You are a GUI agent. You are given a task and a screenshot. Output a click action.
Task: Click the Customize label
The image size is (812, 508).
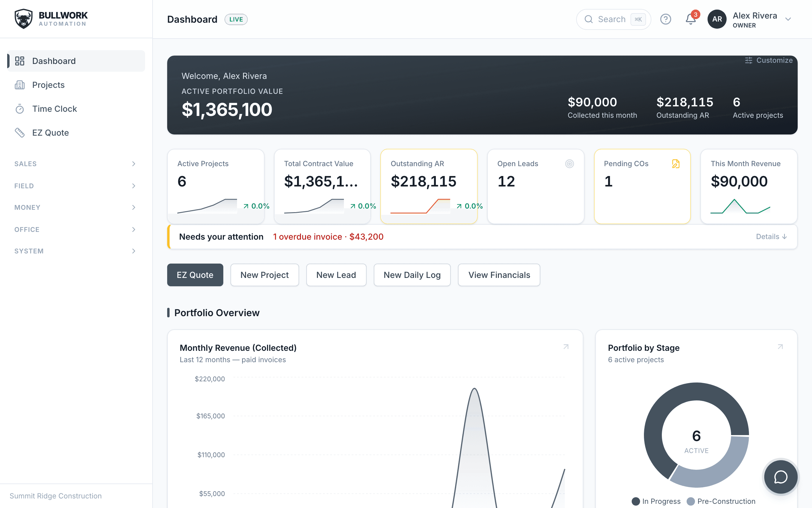point(774,60)
